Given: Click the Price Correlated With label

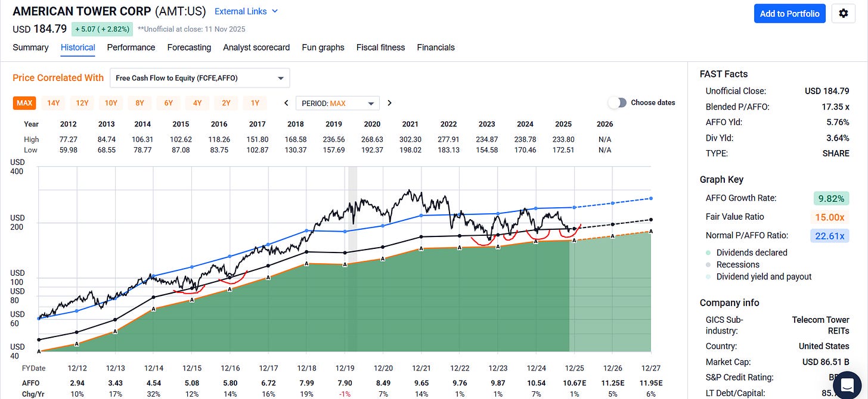Looking at the screenshot, I should click(x=58, y=77).
